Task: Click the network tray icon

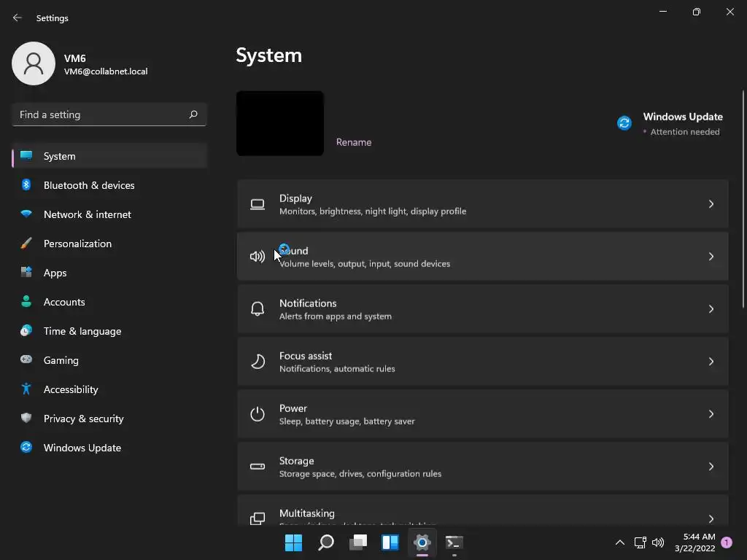Action: (x=640, y=542)
